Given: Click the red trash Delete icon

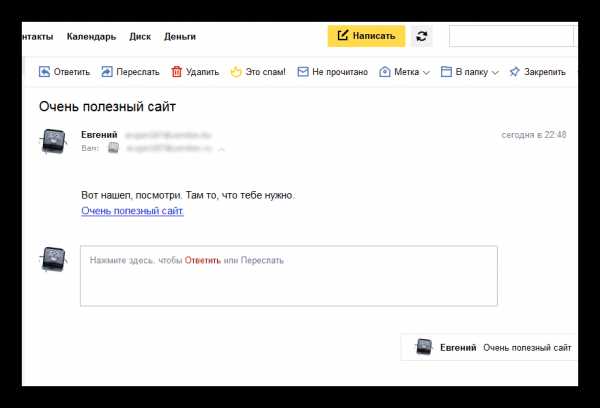Looking at the screenshot, I should (x=176, y=72).
